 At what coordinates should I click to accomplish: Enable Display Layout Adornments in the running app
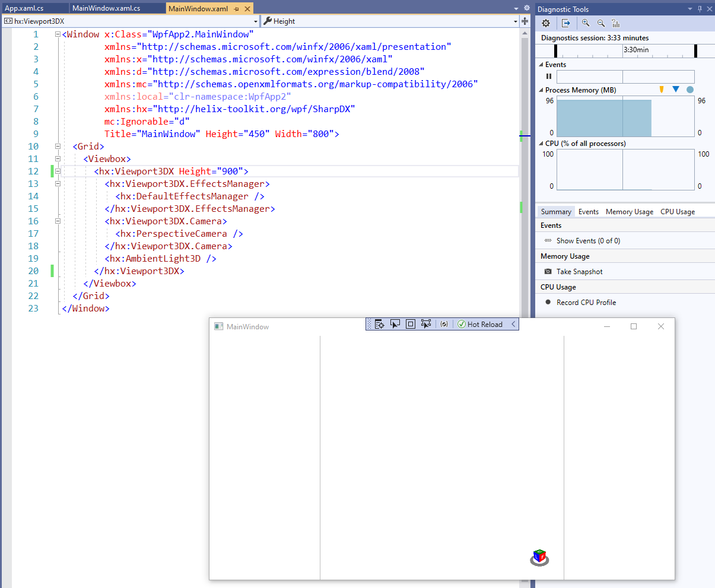[x=410, y=324]
